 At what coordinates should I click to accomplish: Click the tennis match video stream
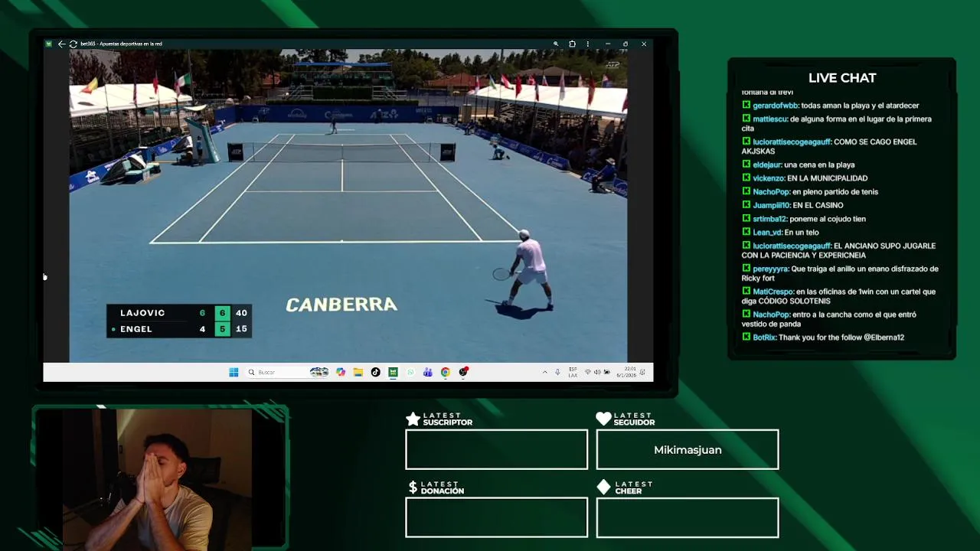click(x=348, y=206)
